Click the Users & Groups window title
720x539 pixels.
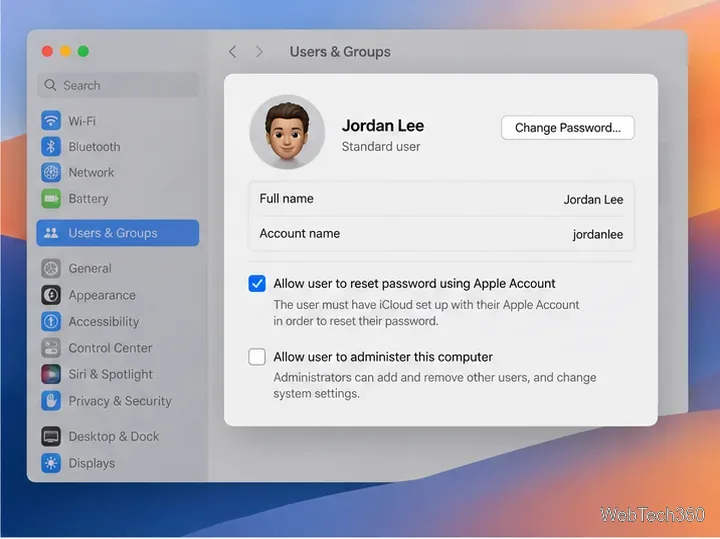(340, 51)
